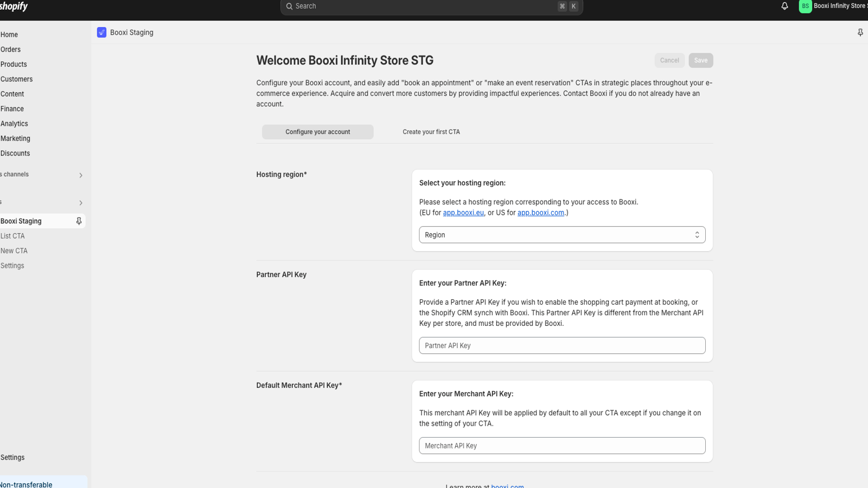The width and height of the screenshot is (868, 488).
Task: Click the Shopify logo
Action: point(14,6)
